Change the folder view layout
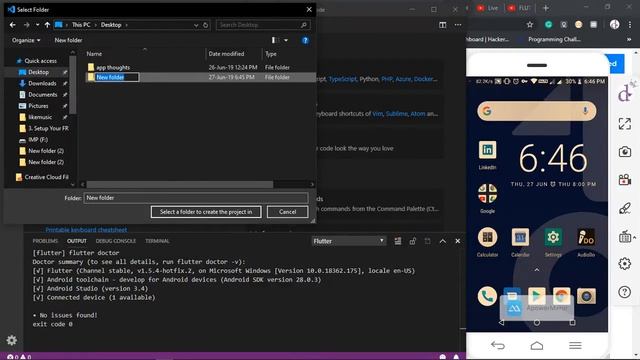 click(x=275, y=40)
